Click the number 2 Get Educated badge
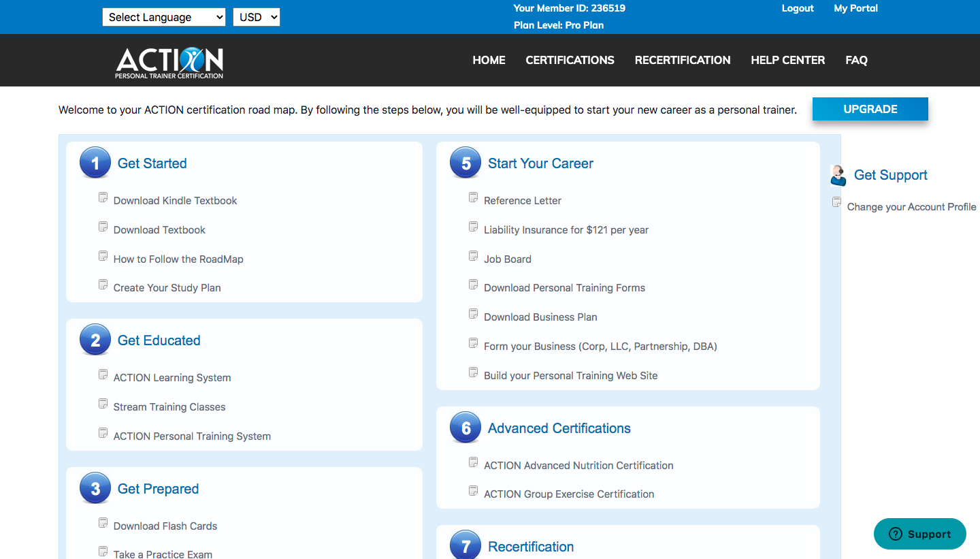Screen dimensions: 980x559 pyautogui.click(x=95, y=340)
